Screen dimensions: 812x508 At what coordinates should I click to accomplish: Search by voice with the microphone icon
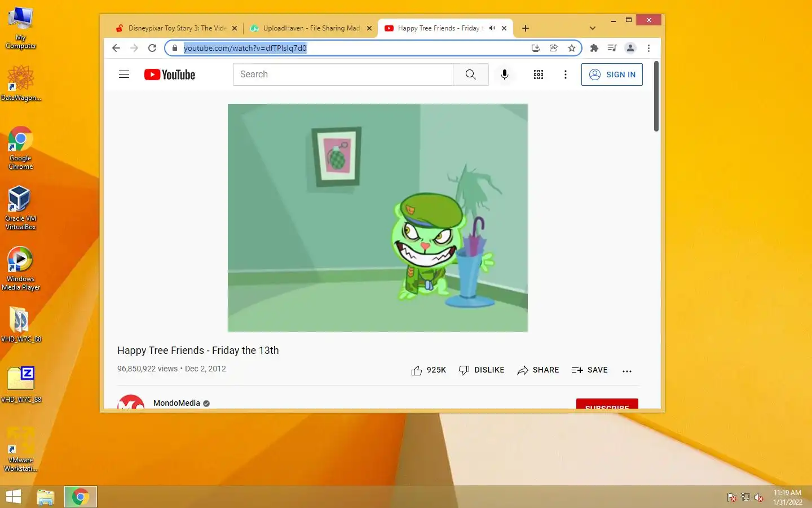[505, 75]
